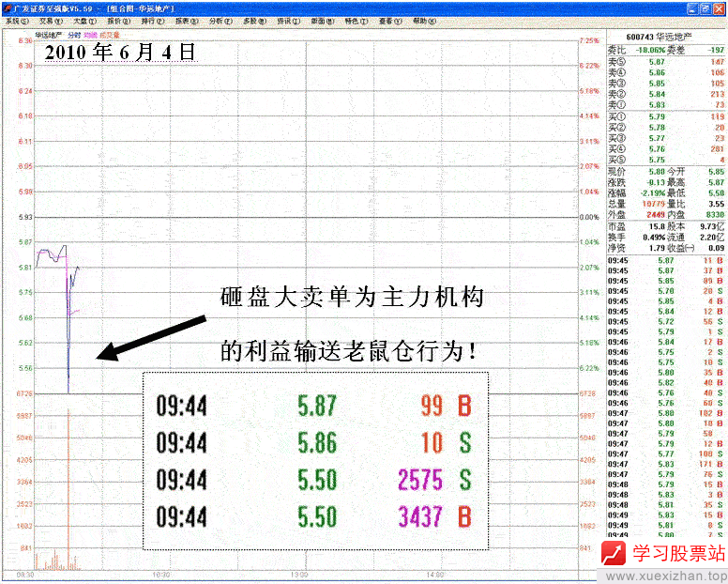Click the 总量 total volume value
This screenshot has height=584, width=728.
(x=654, y=204)
